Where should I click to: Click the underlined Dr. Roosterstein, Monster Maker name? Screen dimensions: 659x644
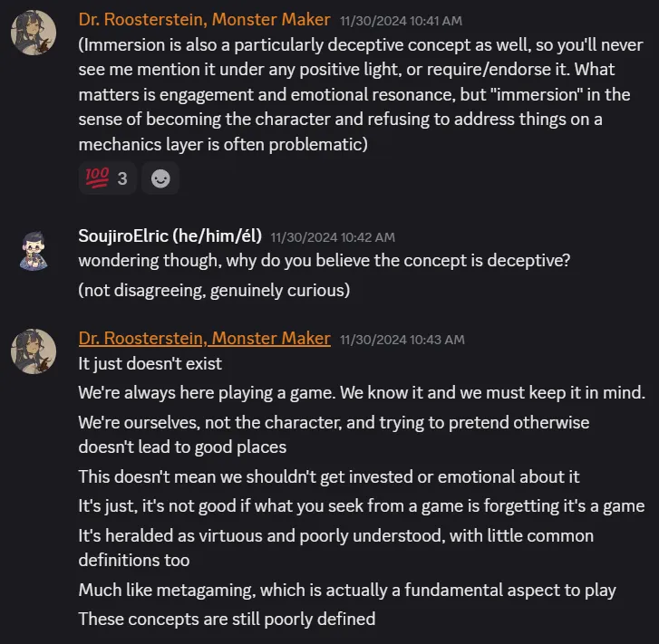pos(204,339)
